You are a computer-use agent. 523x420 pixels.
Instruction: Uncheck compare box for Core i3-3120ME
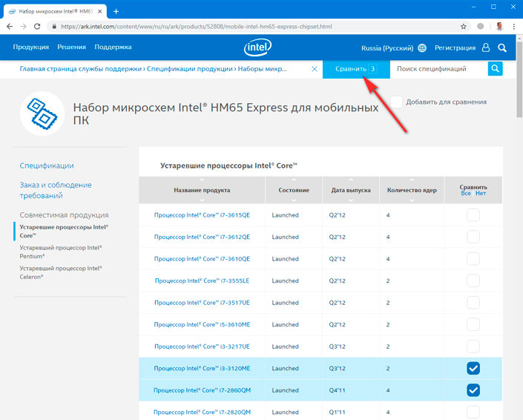click(473, 368)
